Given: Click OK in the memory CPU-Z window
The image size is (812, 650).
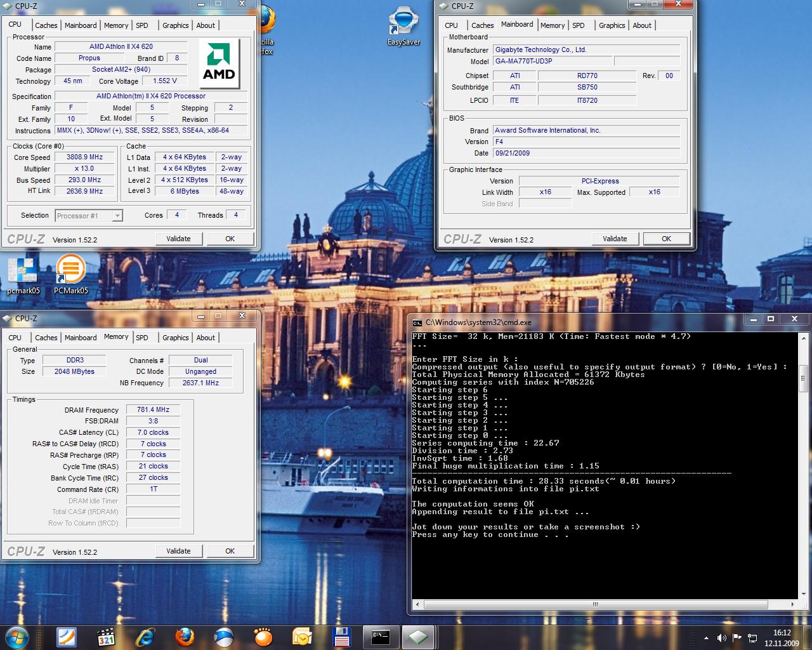Looking at the screenshot, I should (230, 551).
